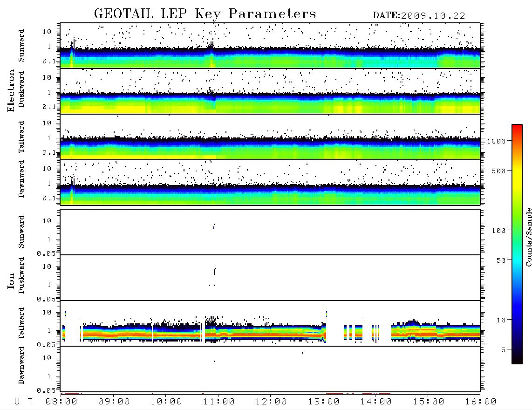Select the Counts/Sample colorbar label

pos(528,237)
